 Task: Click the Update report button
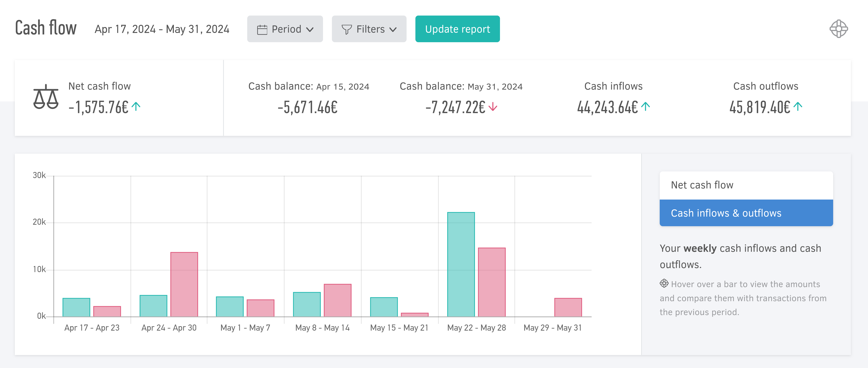(457, 29)
